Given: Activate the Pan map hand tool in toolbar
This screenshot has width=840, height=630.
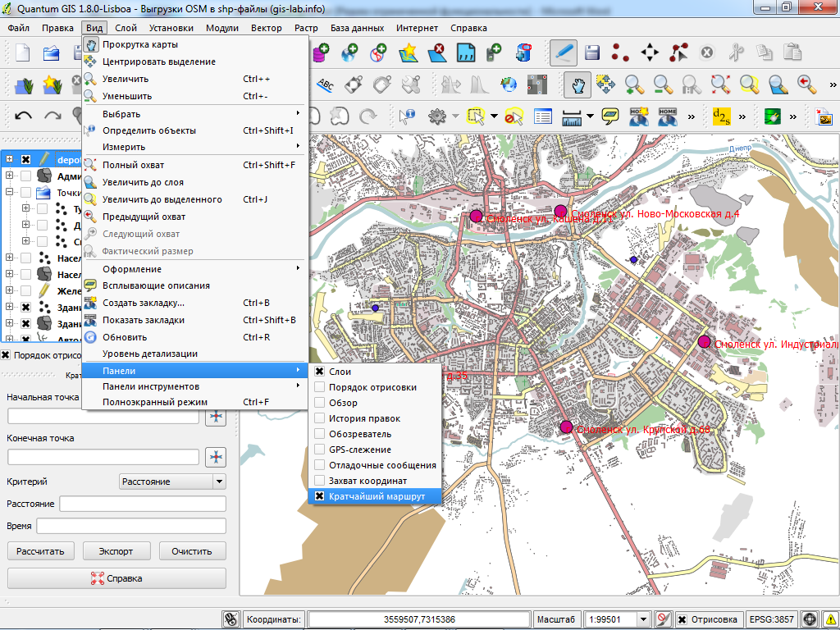Looking at the screenshot, I should (x=577, y=84).
